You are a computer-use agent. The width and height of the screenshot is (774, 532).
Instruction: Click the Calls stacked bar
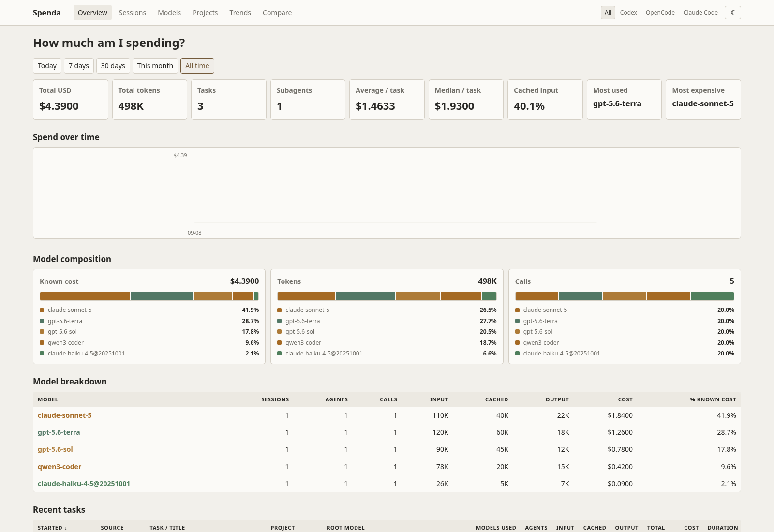pyautogui.click(x=625, y=296)
